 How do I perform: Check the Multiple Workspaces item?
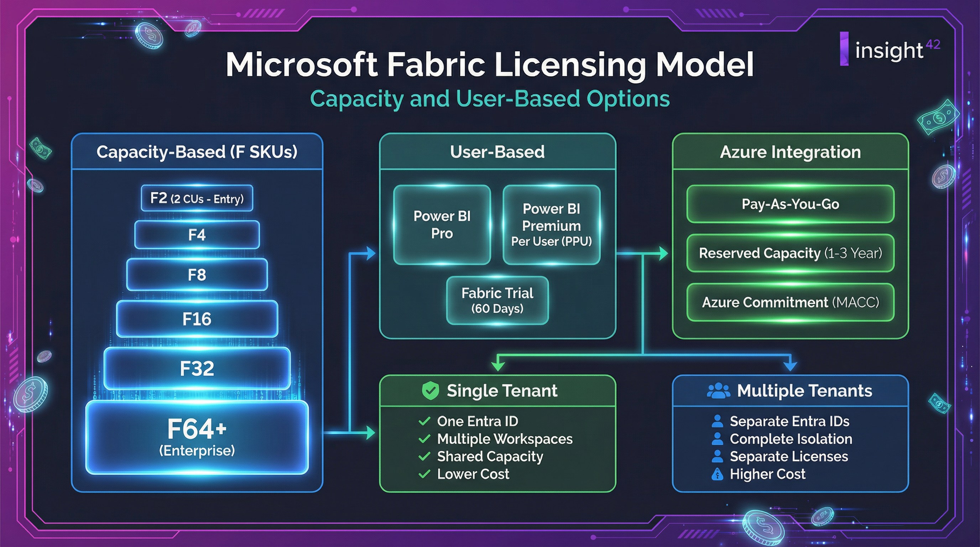[x=425, y=439]
